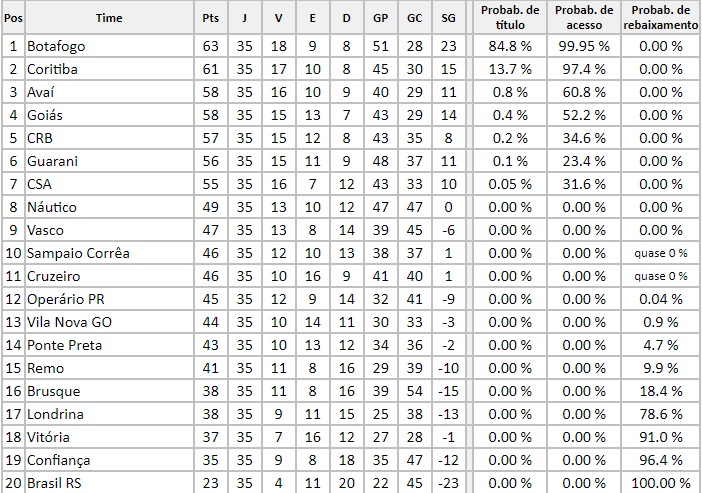Click the SG column header
The width and height of the screenshot is (702, 493).
tap(447, 18)
